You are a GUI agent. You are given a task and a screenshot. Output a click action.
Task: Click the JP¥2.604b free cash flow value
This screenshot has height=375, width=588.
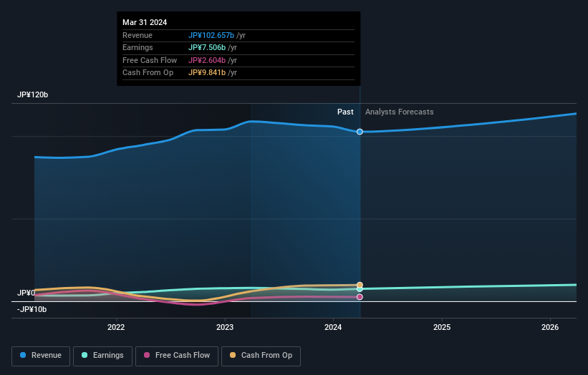[207, 60]
